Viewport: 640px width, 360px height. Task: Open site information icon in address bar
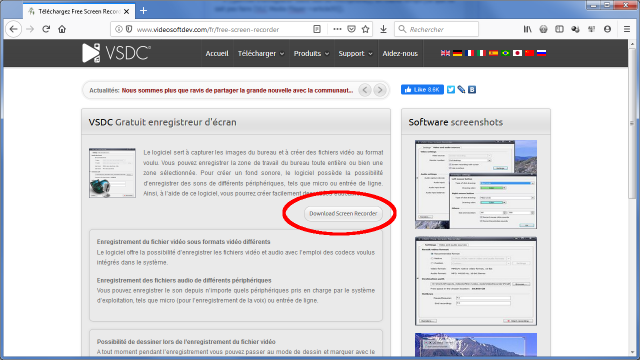(x=119, y=29)
